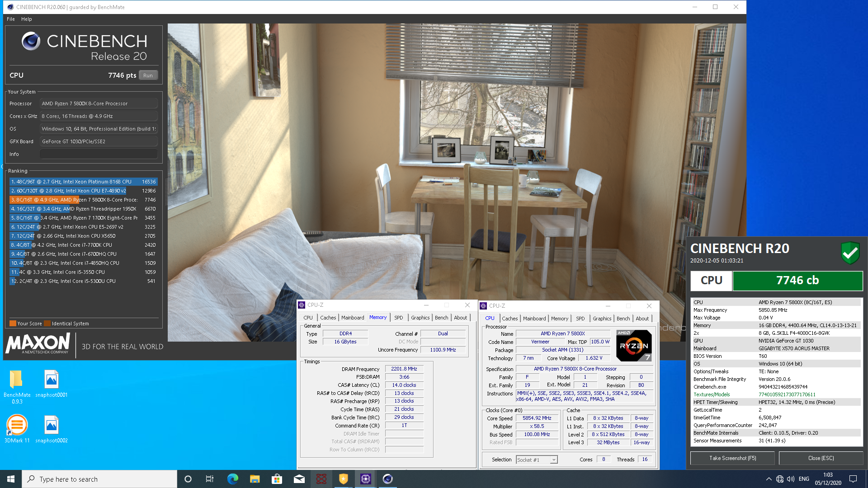This screenshot has height=488, width=868.
Task: Click the CPU-Z icon of the Memory window
Action: coord(302,305)
